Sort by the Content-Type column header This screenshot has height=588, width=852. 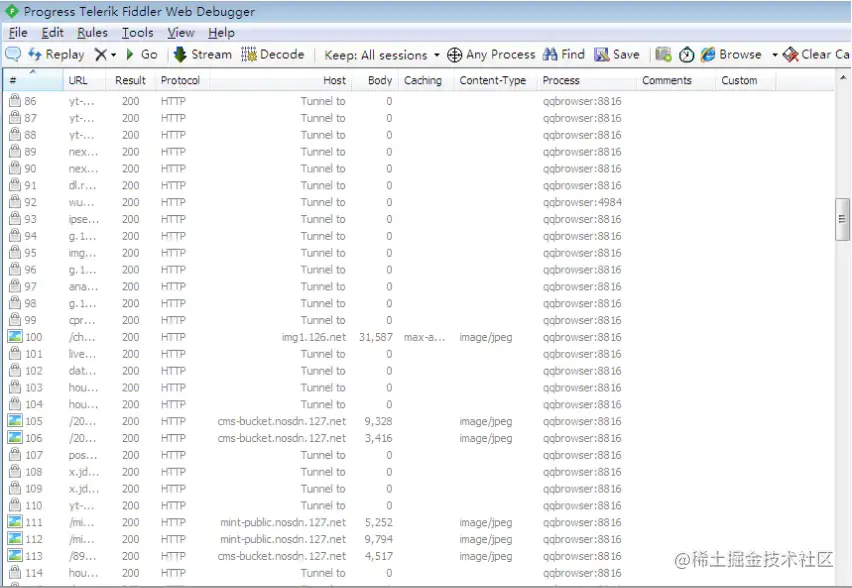click(496, 80)
